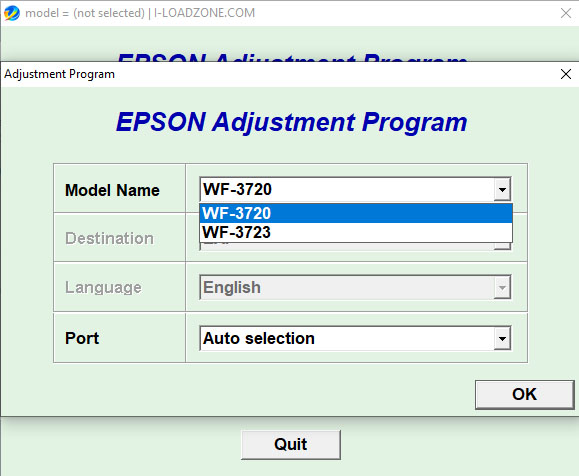The height and width of the screenshot is (476, 579).
Task: Click the Destination label
Action: pyautogui.click(x=109, y=239)
